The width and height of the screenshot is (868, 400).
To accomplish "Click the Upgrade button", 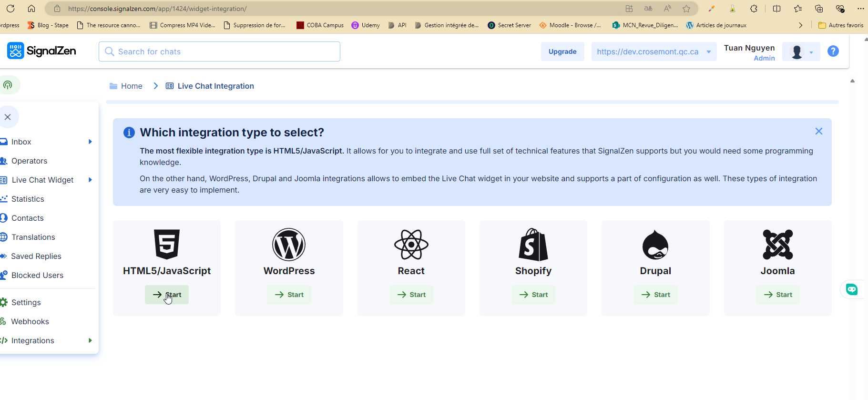I will pyautogui.click(x=562, y=51).
